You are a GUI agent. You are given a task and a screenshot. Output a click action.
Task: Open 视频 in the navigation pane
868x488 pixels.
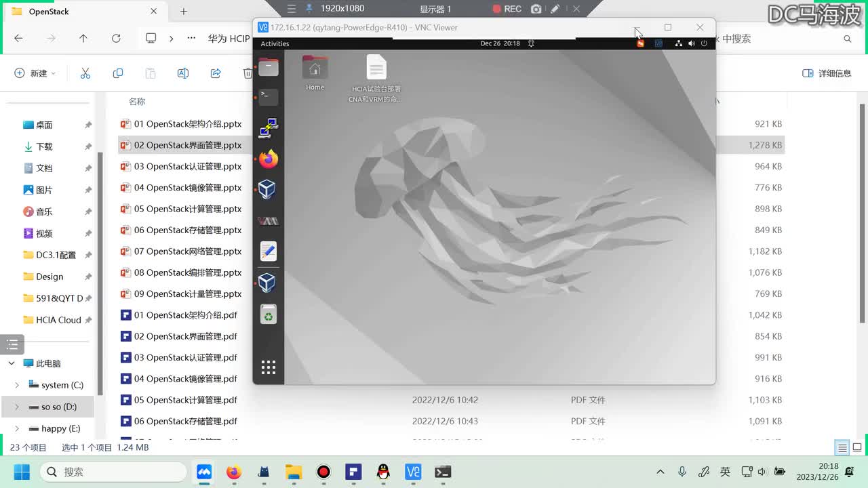click(44, 233)
